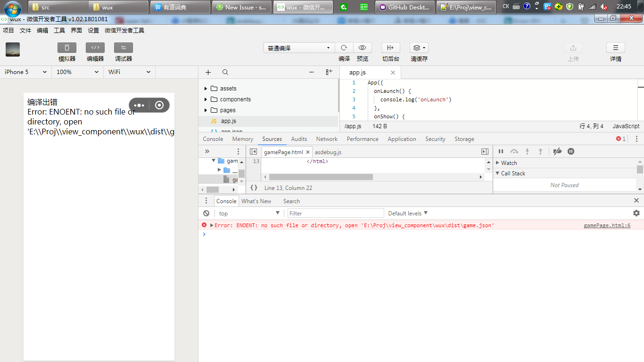Screen dimensions: 644x362
Task: Click the plus icon to add file
Action: coord(208,72)
